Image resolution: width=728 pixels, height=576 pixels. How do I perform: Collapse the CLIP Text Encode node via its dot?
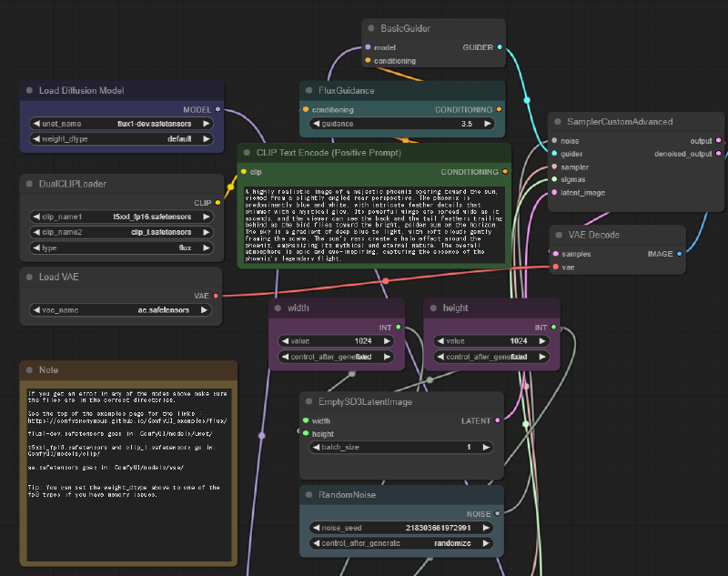coord(247,153)
